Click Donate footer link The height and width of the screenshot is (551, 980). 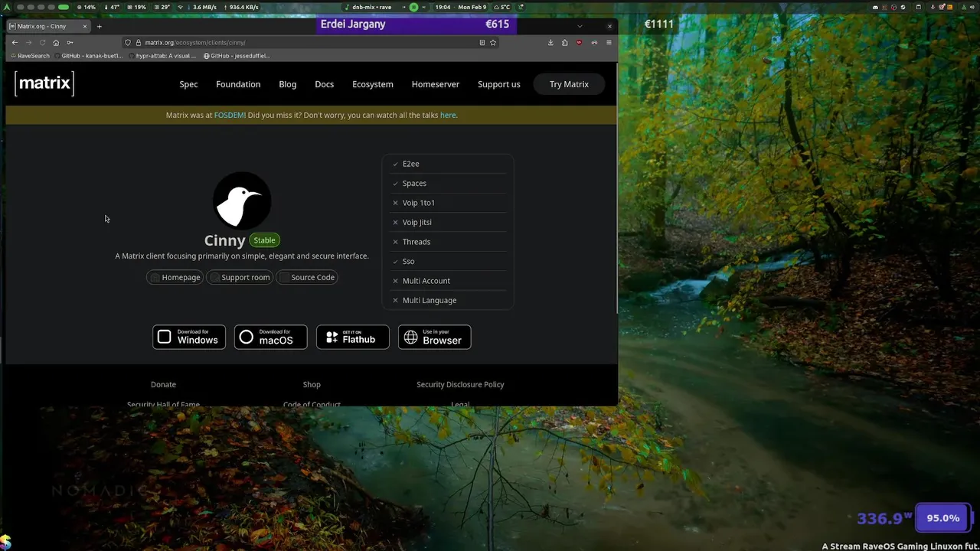163,384
